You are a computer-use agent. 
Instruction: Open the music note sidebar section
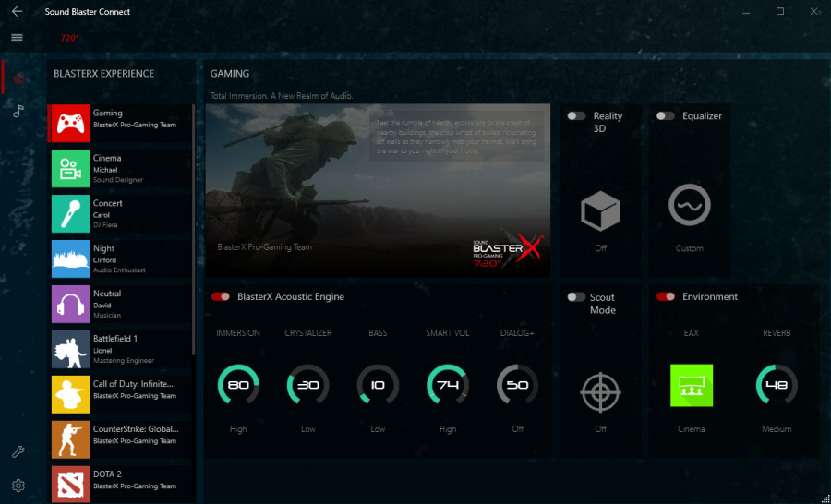click(18, 111)
